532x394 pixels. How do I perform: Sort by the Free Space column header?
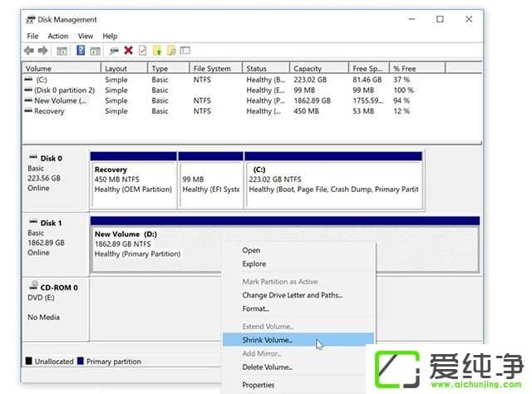[369, 68]
